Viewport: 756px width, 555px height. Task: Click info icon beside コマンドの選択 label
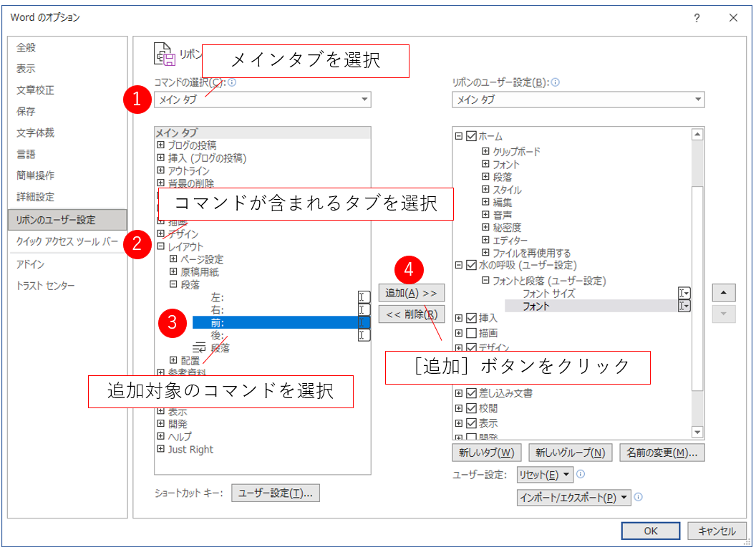(x=232, y=82)
